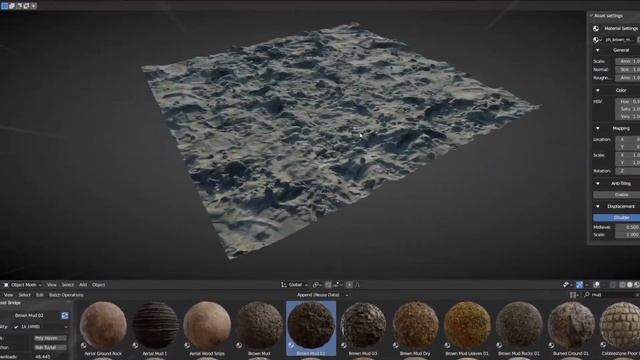Viewport: 640px width, 360px height.
Task: Adjust the displacement Midlevel 0.500 field
Action: (628, 227)
